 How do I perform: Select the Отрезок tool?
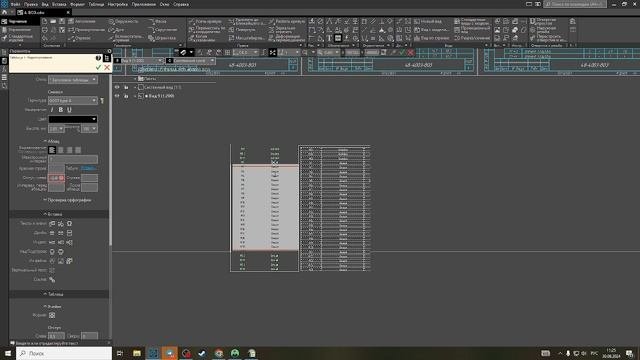point(80,38)
